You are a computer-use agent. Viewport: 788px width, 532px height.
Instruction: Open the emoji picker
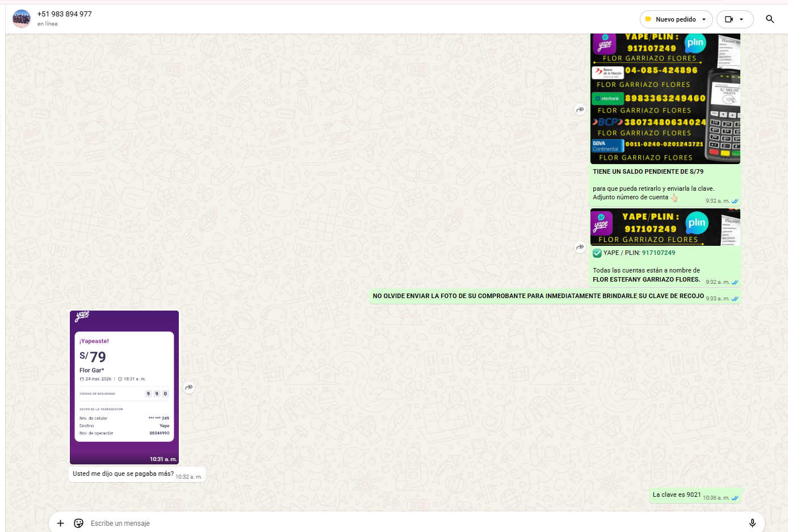pyautogui.click(x=79, y=523)
